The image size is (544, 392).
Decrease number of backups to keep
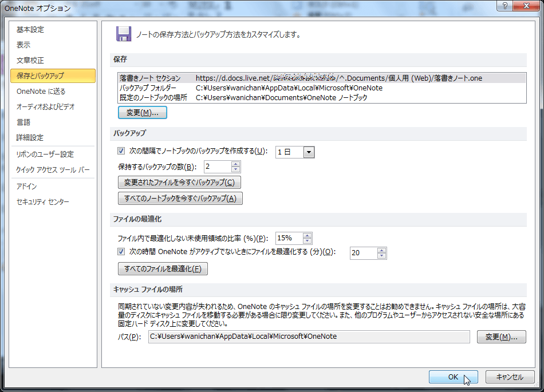pos(235,169)
